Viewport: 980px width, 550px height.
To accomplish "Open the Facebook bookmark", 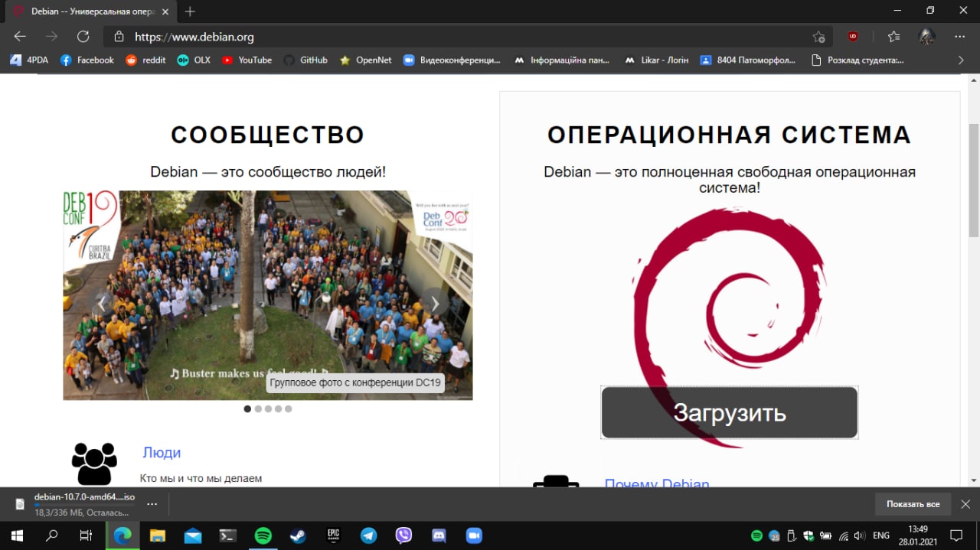I will point(87,60).
